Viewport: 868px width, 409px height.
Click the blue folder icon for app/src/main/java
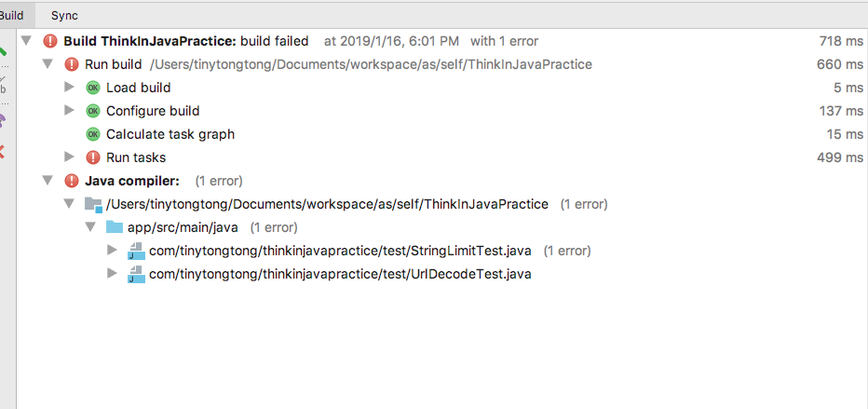tap(115, 227)
